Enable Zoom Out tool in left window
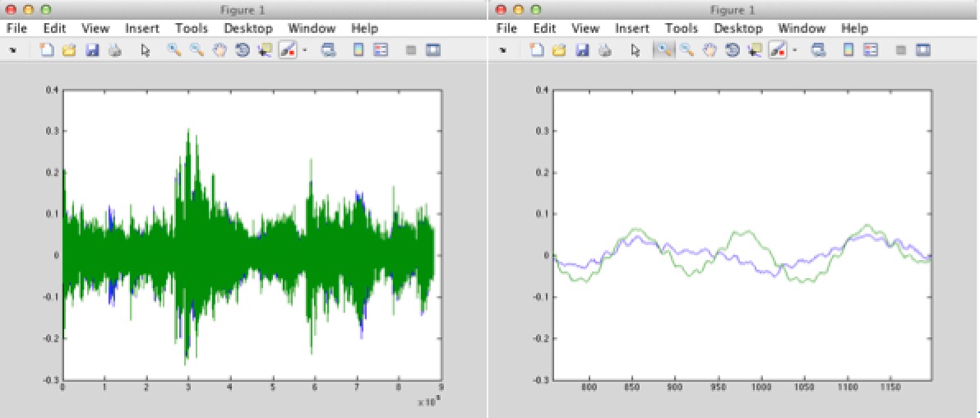 (x=196, y=51)
